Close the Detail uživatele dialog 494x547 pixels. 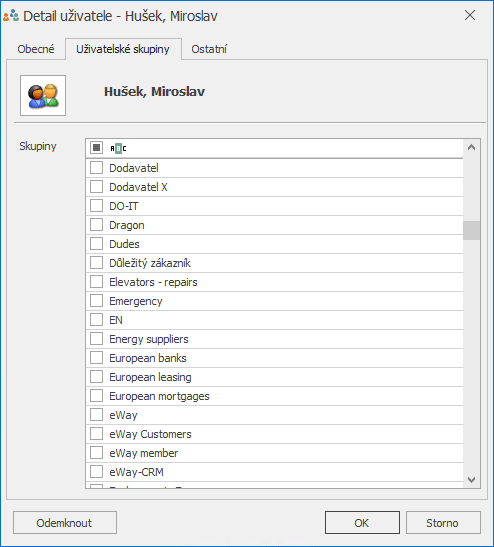coord(470,15)
